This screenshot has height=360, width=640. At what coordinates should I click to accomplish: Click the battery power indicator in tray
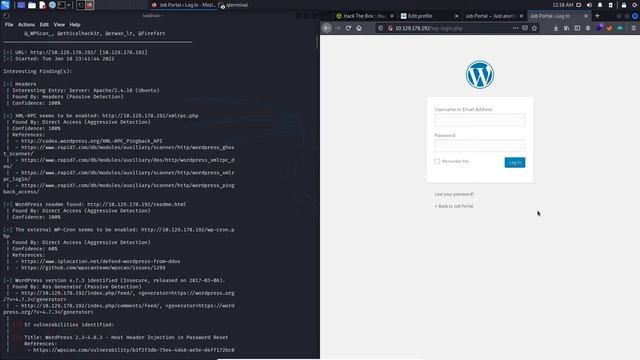[611, 5]
